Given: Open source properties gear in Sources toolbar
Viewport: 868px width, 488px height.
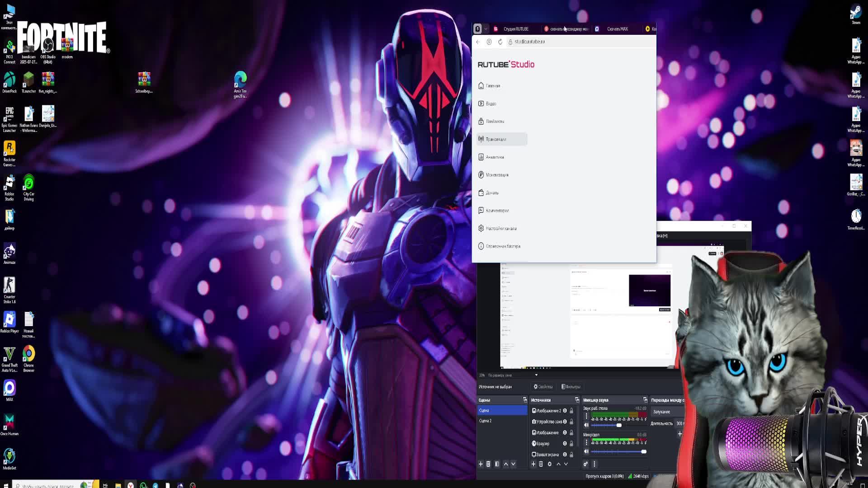Looking at the screenshot, I should click(x=550, y=464).
